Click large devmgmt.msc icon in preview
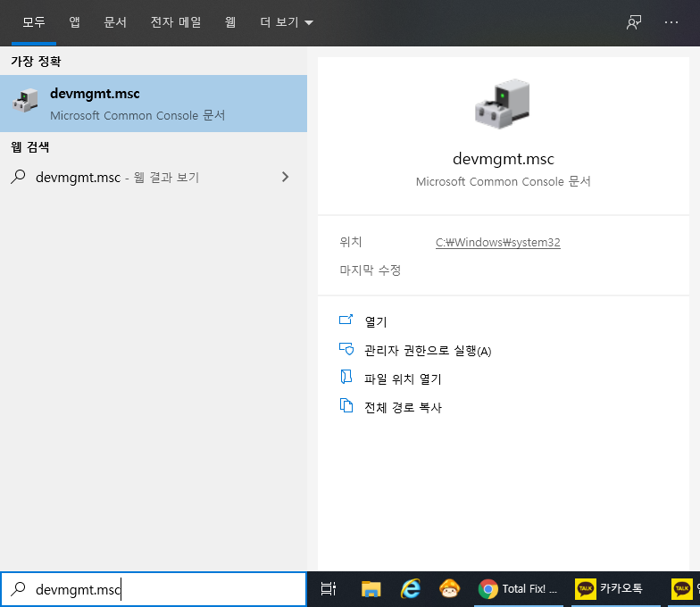This screenshot has height=607, width=700. click(503, 104)
